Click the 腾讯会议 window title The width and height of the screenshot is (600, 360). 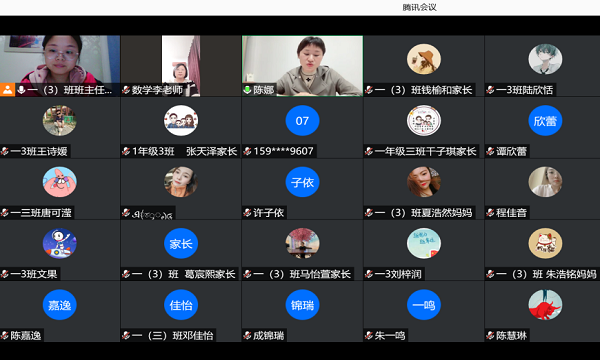point(419,7)
